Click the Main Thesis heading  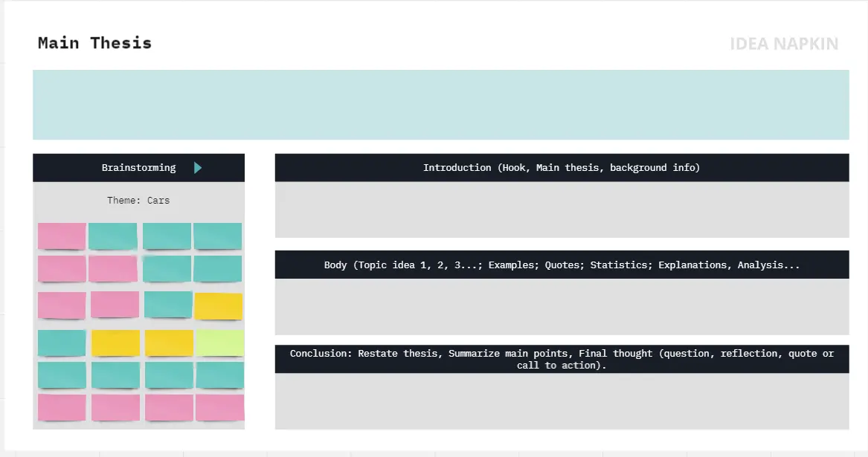94,43
